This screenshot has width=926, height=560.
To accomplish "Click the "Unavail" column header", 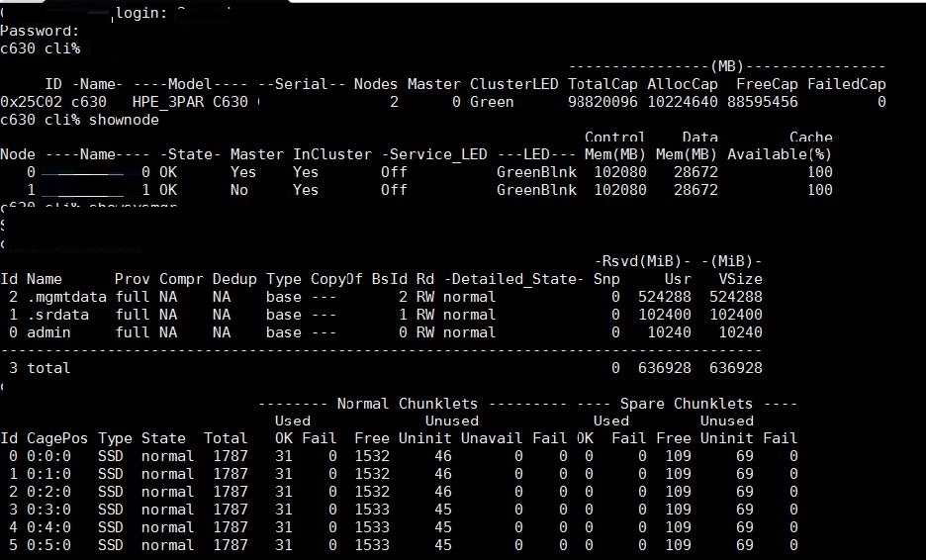I will click(x=492, y=438).
